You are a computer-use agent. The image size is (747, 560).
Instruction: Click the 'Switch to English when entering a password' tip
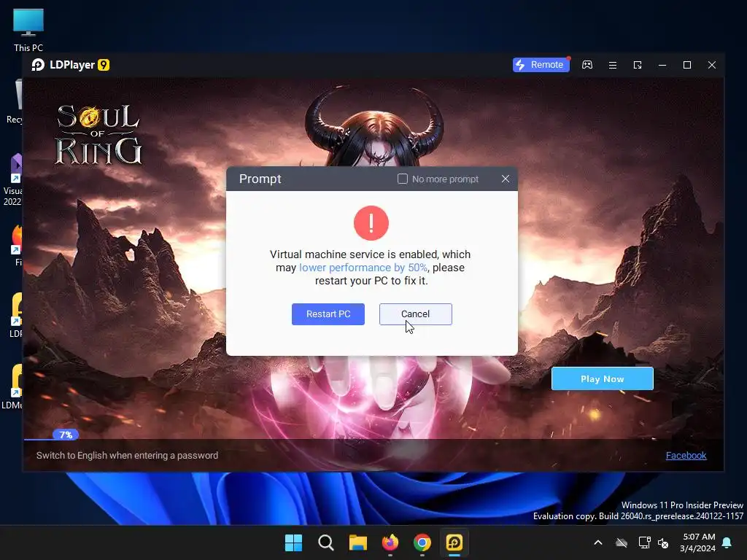click(127, 456)
